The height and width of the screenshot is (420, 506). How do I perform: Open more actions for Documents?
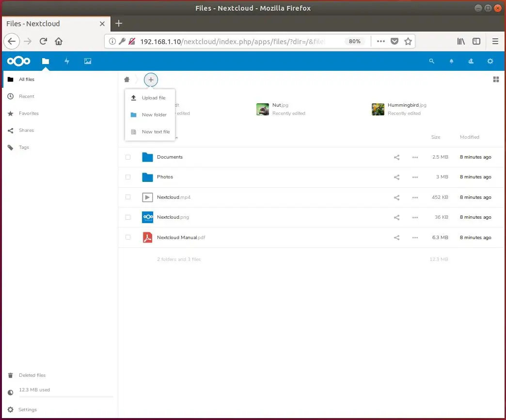tap(415, 157)
